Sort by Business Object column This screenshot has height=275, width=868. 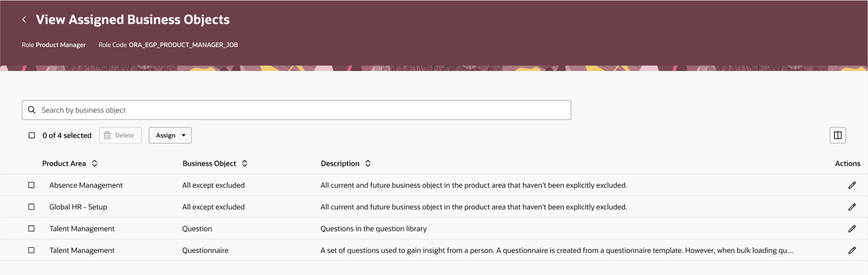[x=244, y=163]
